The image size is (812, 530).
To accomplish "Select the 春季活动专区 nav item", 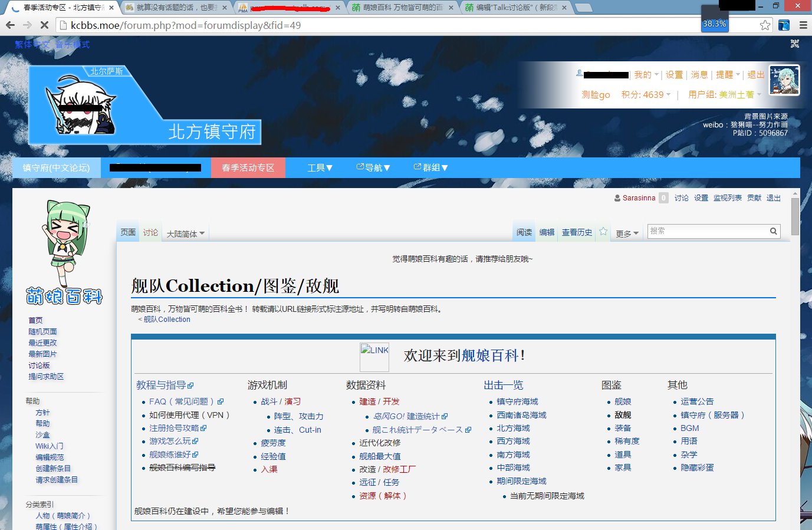I will [248, 167].
